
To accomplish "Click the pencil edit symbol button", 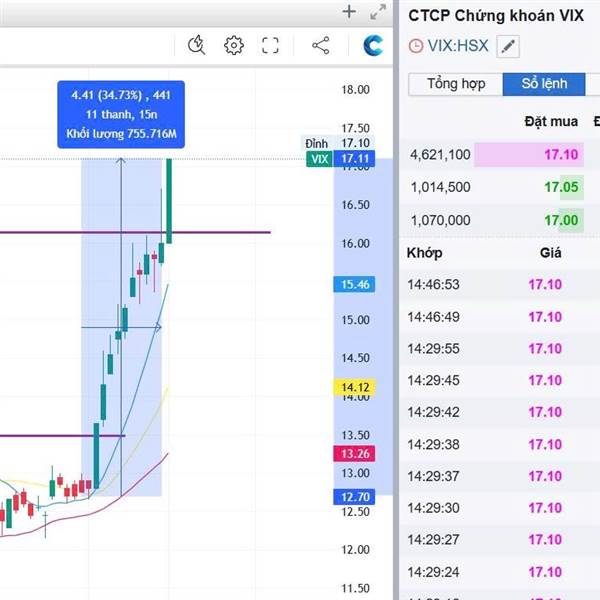I will 508,46.
